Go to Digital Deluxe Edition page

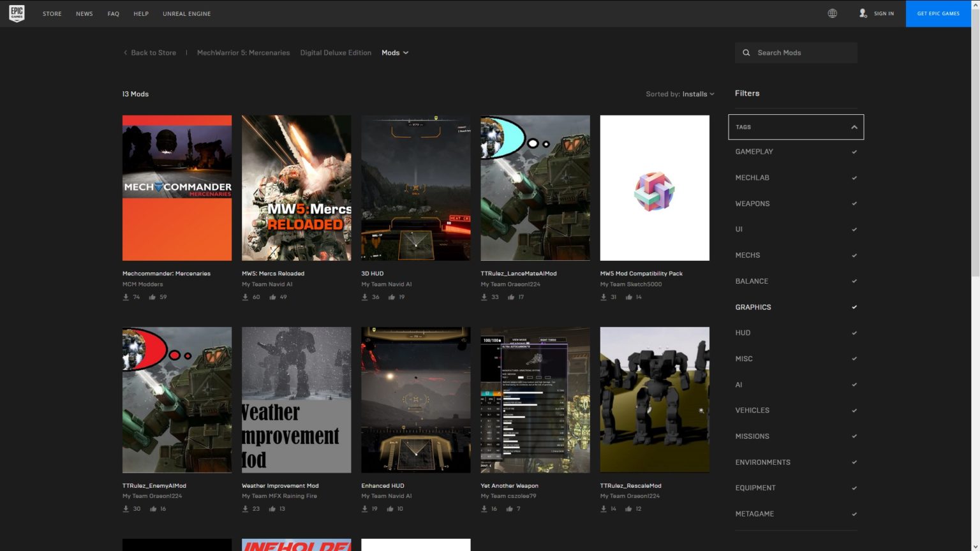coord(336,53)
